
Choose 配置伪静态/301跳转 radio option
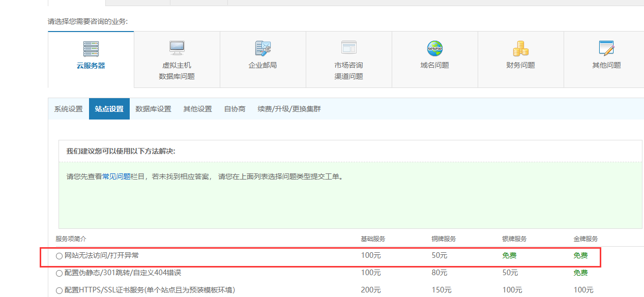59,273
